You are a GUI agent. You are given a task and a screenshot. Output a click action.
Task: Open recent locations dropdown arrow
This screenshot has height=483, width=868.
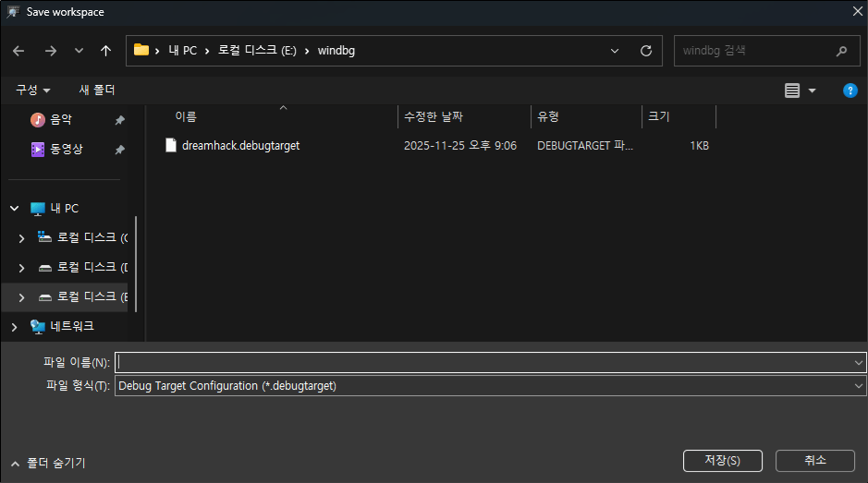coord(79,51)
